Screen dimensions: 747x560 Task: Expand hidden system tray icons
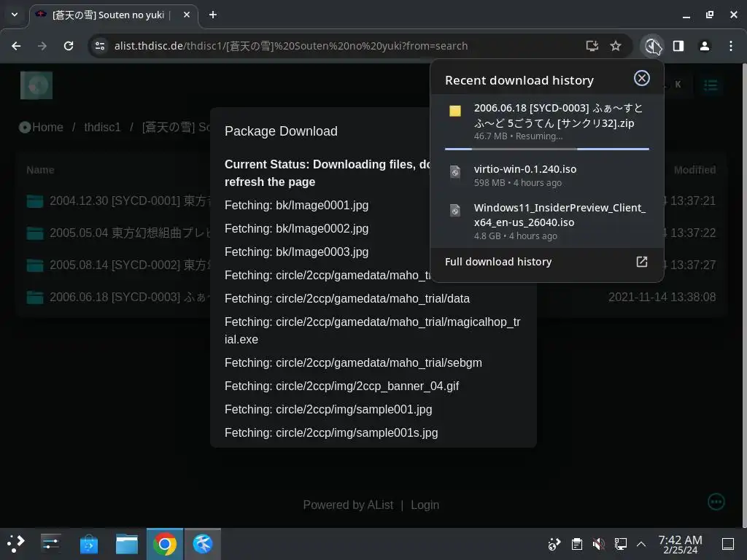click(641, 544)
